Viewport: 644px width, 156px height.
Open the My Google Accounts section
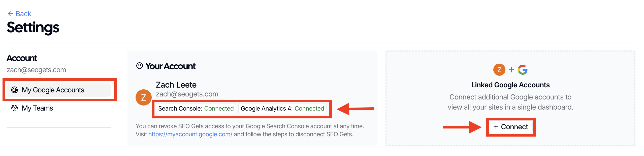click(x=53, y=90)
